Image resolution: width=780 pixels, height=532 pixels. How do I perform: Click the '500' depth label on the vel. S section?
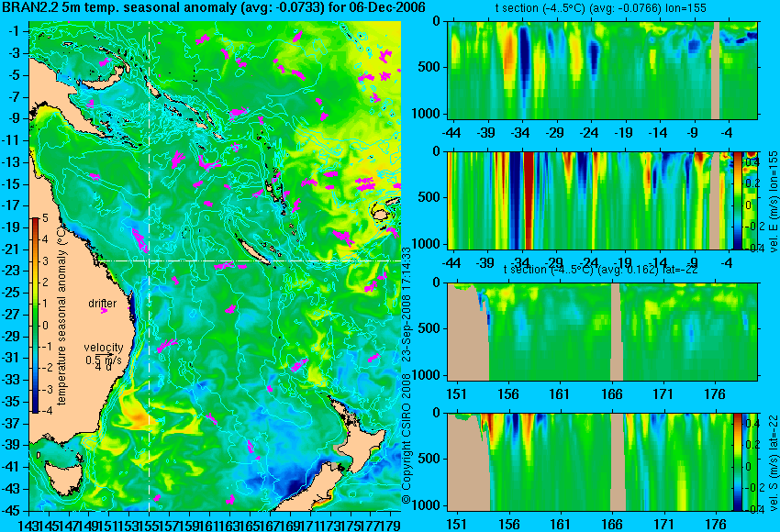coord(430,459)
